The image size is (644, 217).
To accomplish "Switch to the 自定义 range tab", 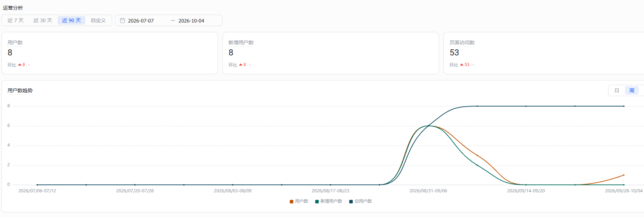I will point(98,20).
